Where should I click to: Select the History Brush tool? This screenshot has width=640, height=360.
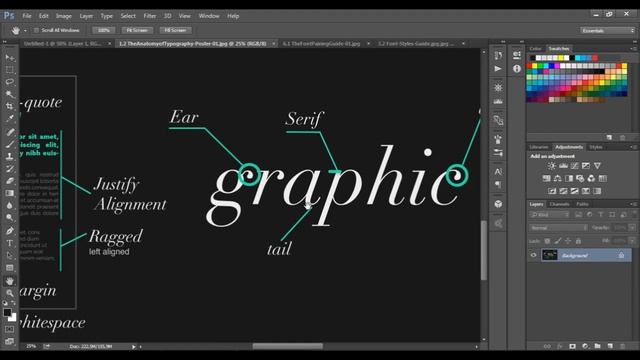(9, 168)
